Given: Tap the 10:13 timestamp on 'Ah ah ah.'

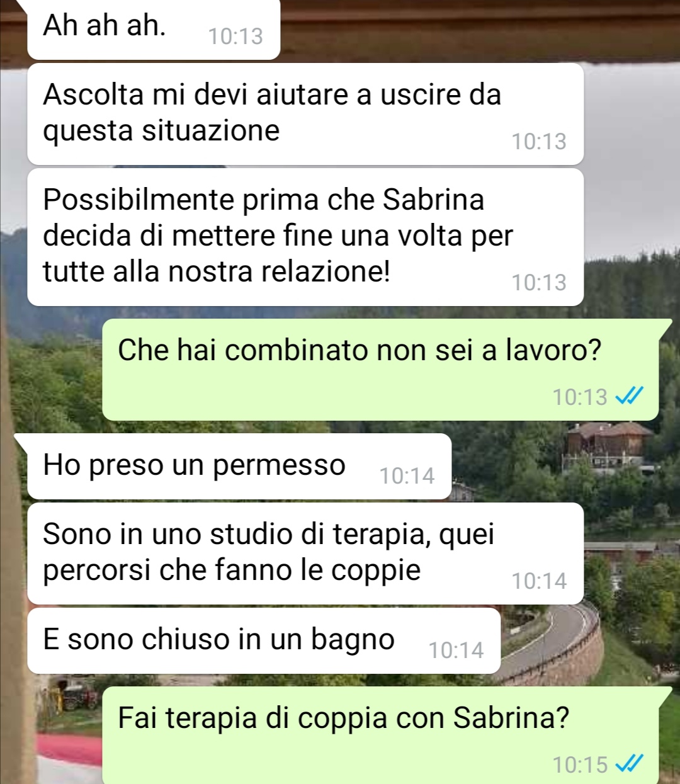Looking at the screenshot, I should (x=235, y=36).
